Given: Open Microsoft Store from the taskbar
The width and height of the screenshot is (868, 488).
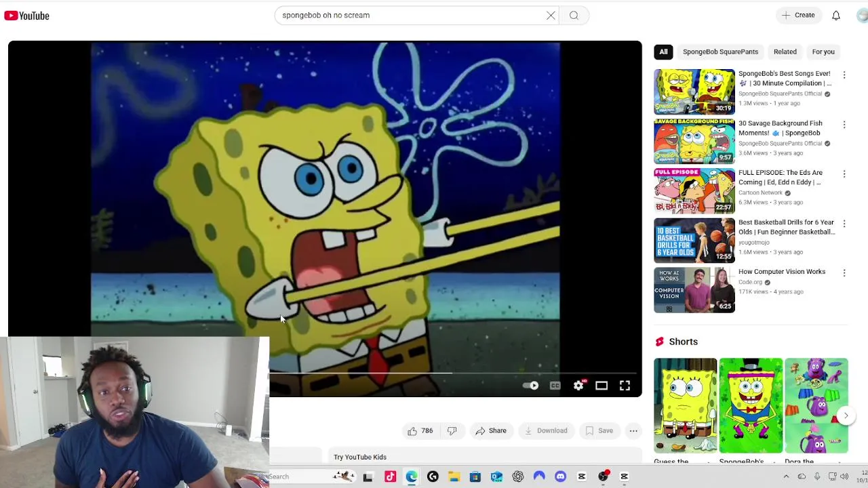Looking at the screenshot, I should point(475,477).
